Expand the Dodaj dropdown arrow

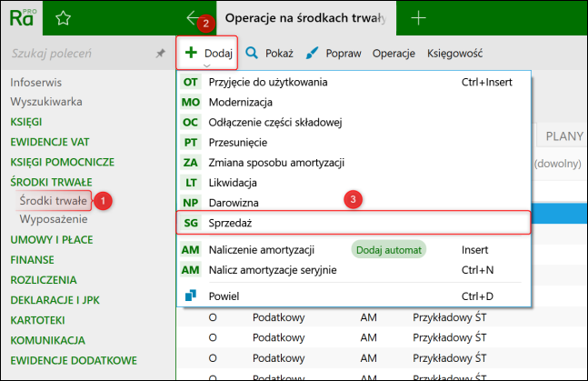pos(206,66)
